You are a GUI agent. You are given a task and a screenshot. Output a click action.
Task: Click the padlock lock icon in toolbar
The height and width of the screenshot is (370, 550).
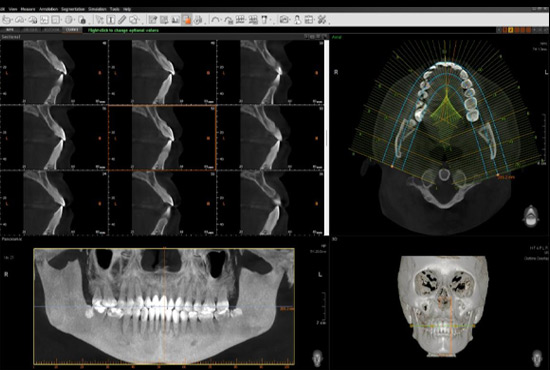(82, 20)
